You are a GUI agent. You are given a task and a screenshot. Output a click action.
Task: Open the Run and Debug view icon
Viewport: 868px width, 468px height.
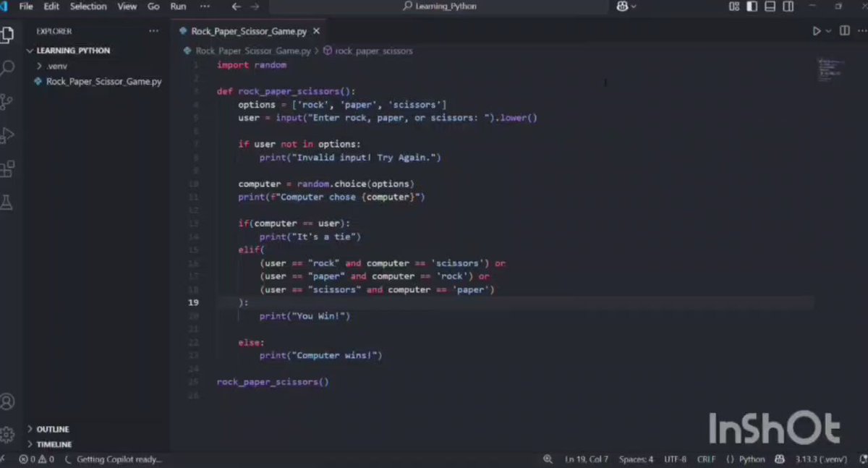click(x=7, y=135)
